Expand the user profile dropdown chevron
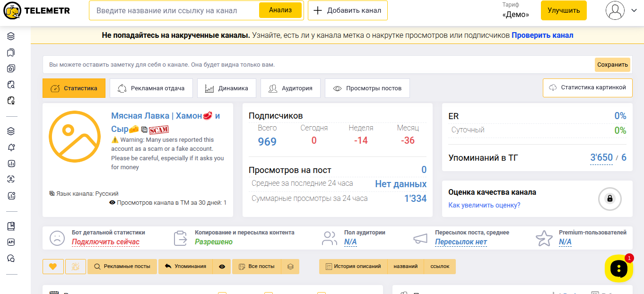This screenshot has width=644, height=294. [x=634, y=10]
